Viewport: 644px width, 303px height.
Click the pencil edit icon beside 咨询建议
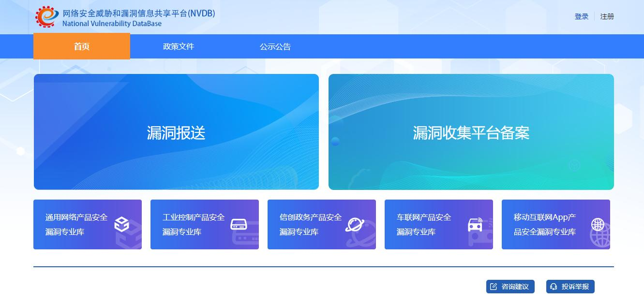[494, 287]
